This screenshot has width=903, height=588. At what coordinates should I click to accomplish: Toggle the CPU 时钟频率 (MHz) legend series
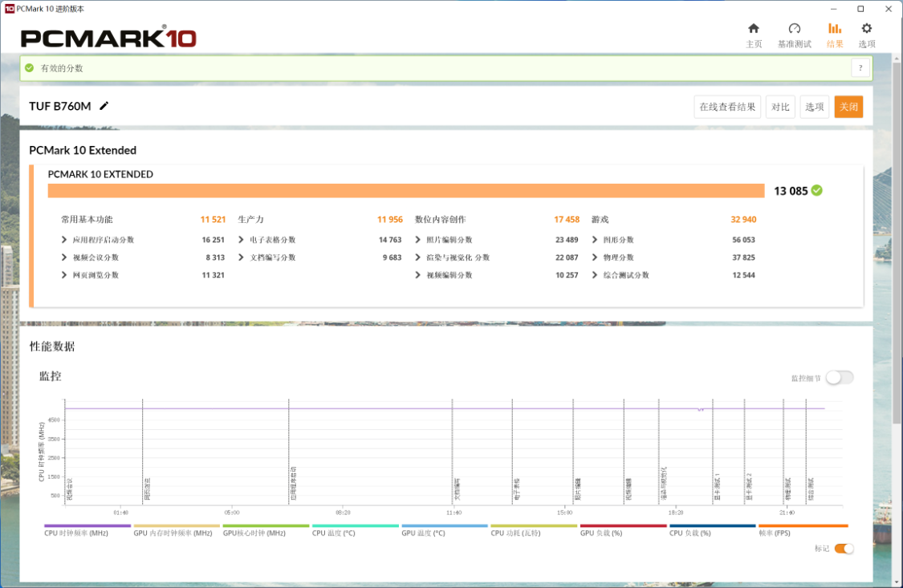87,530
